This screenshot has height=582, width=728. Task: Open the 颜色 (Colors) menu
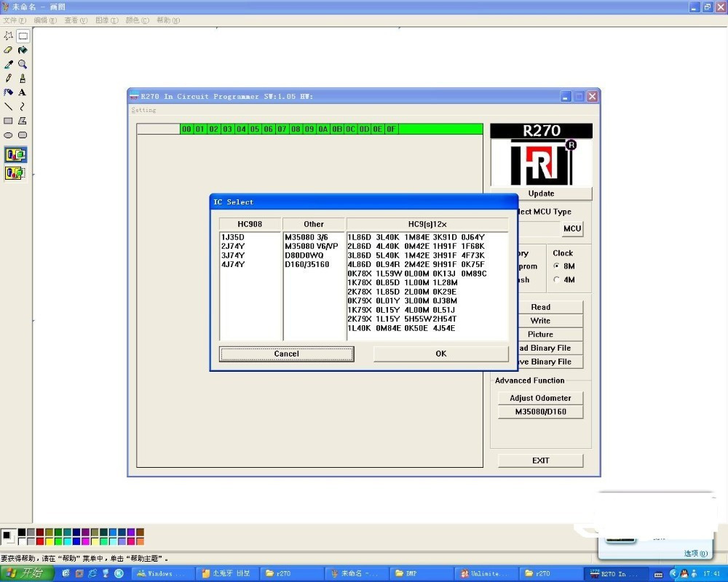[137, 20]
